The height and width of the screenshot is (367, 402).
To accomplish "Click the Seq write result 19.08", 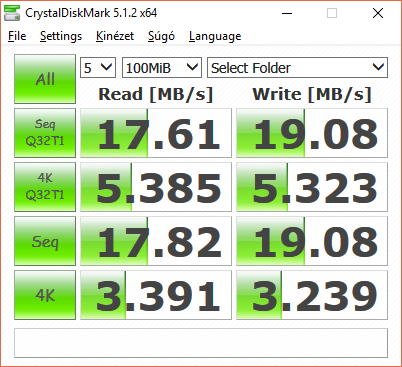I will tap(312, 241).
